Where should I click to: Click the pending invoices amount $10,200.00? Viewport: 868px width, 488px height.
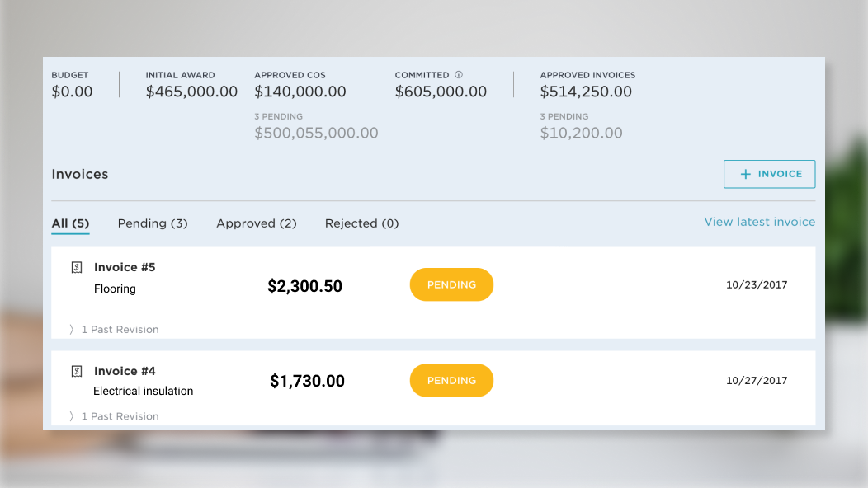tap(581, 133)
